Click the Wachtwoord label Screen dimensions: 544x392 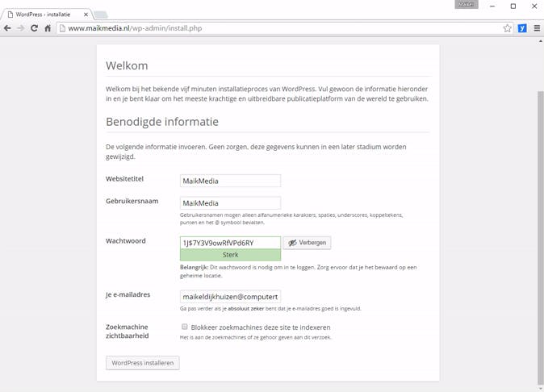[126, 241]
